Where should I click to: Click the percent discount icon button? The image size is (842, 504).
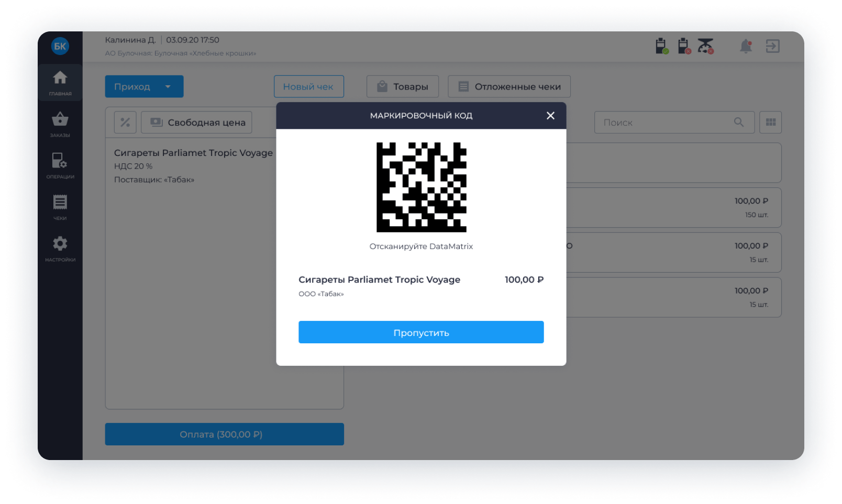point(125,122)
